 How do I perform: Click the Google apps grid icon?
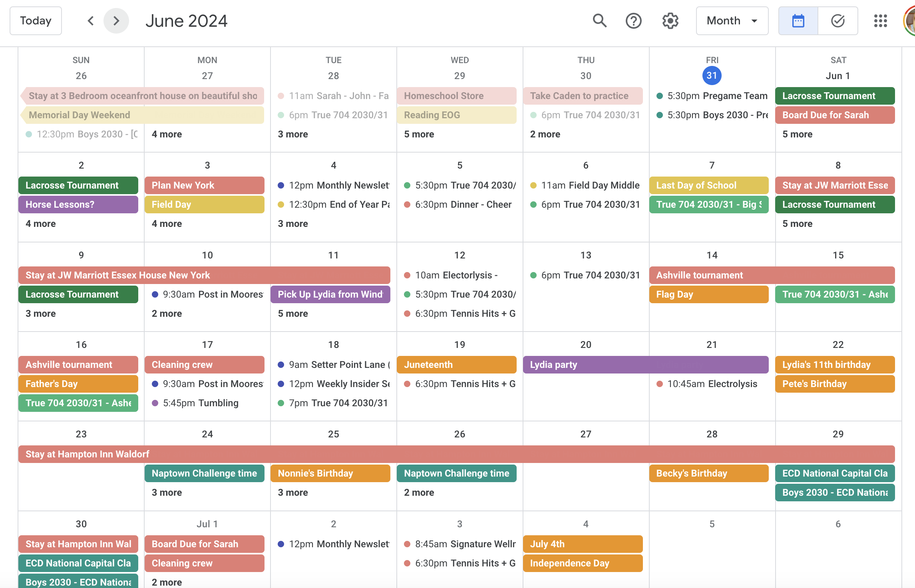coord(880,21)
